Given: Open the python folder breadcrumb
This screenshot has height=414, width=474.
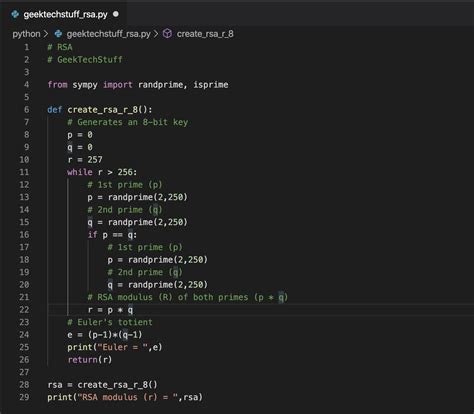Looking at the screenshot, I should (26, 34).
